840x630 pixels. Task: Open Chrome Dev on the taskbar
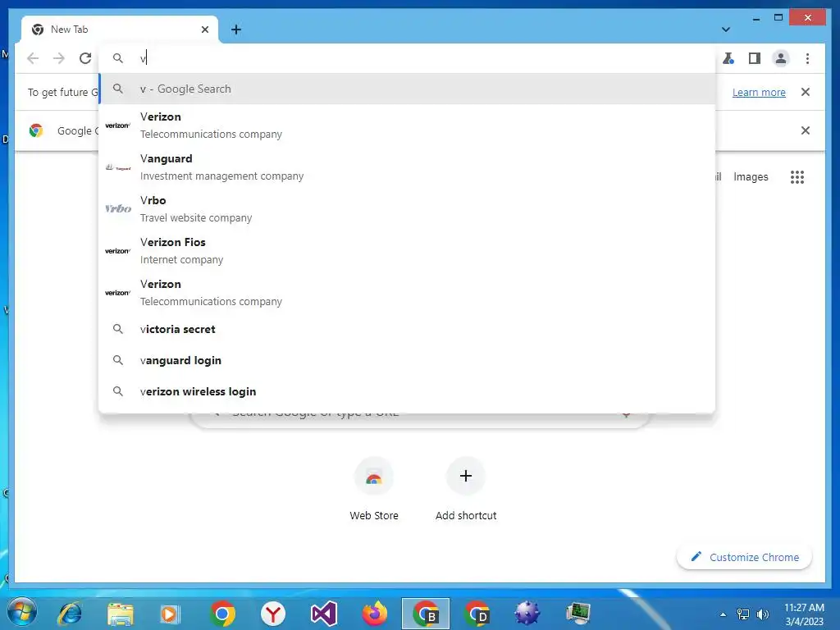click(x=477, y=614)
